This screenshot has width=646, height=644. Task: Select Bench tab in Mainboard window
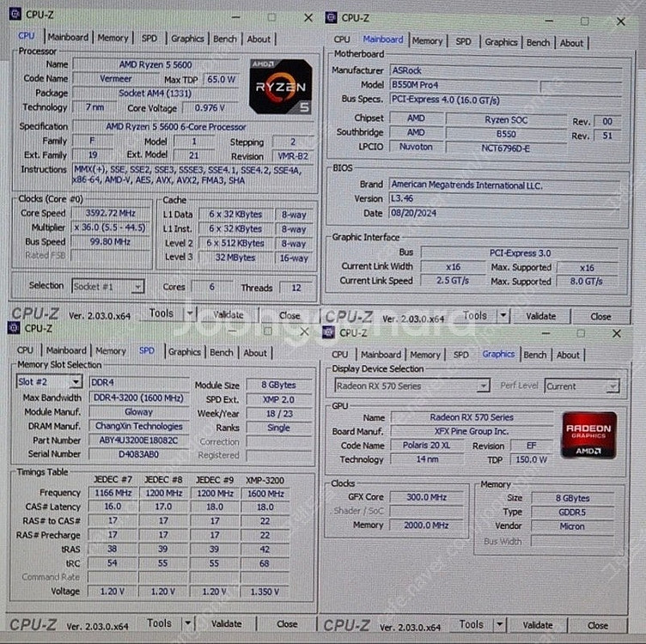[538, 42]
